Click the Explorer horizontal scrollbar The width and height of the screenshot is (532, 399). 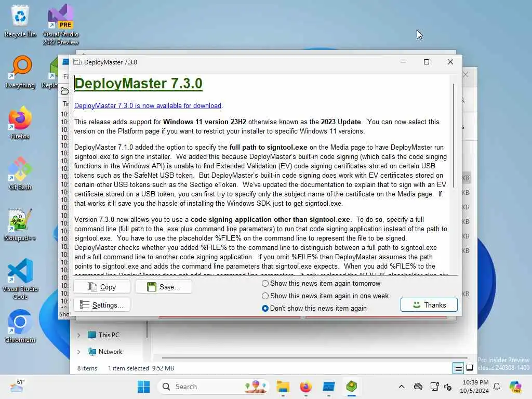click(314, 357)
